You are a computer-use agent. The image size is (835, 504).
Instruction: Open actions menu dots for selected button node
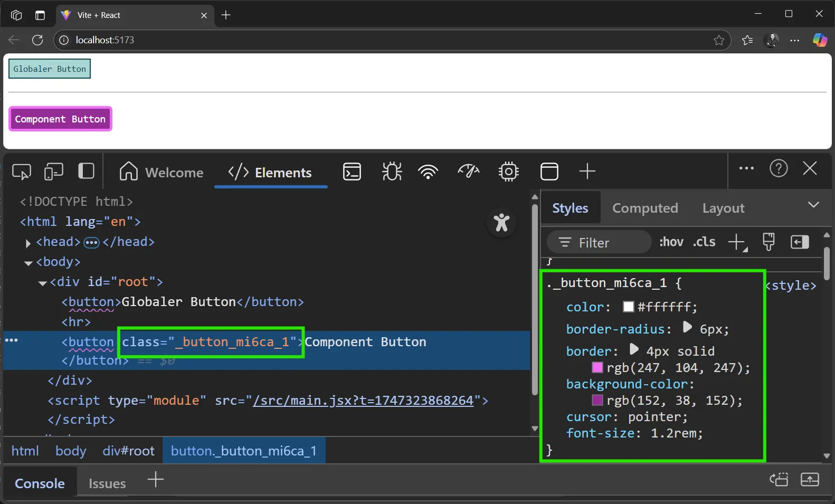[x=11, y=340]
